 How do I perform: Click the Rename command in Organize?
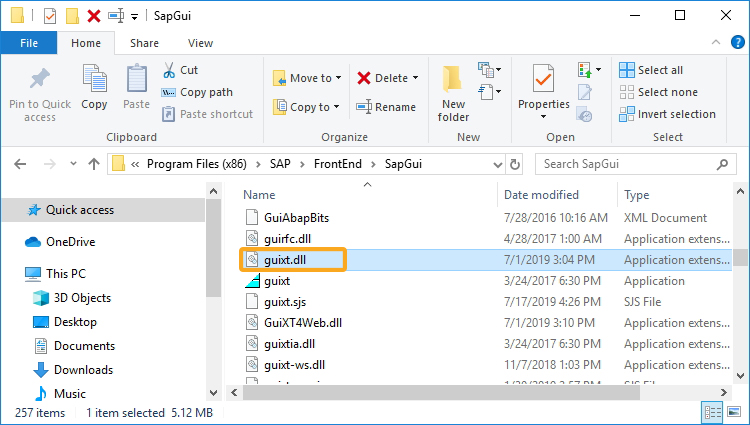(386, 107)
